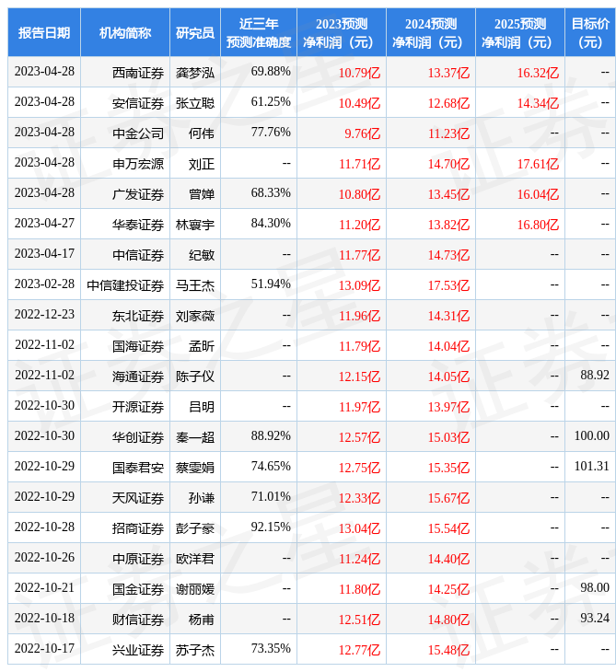Click researcher name 张立聪
This screenshot has height=672, width=616.
tap(195, 103)
